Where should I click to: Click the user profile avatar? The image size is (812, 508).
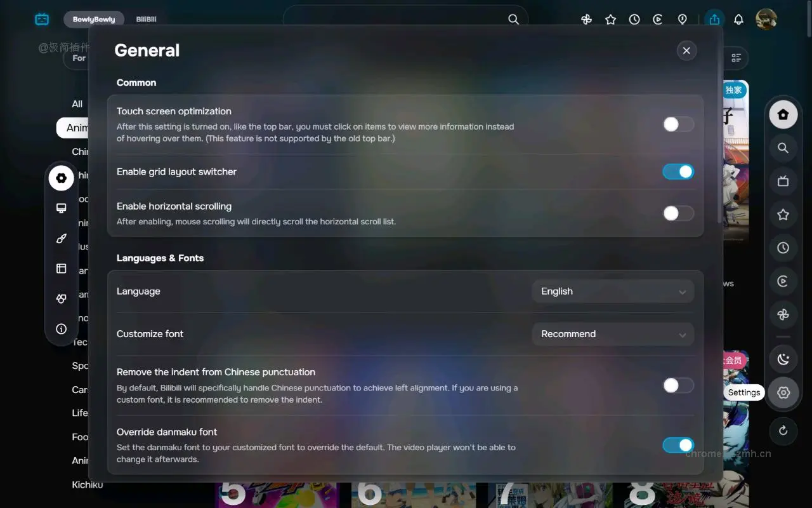[x=767, y=19]
